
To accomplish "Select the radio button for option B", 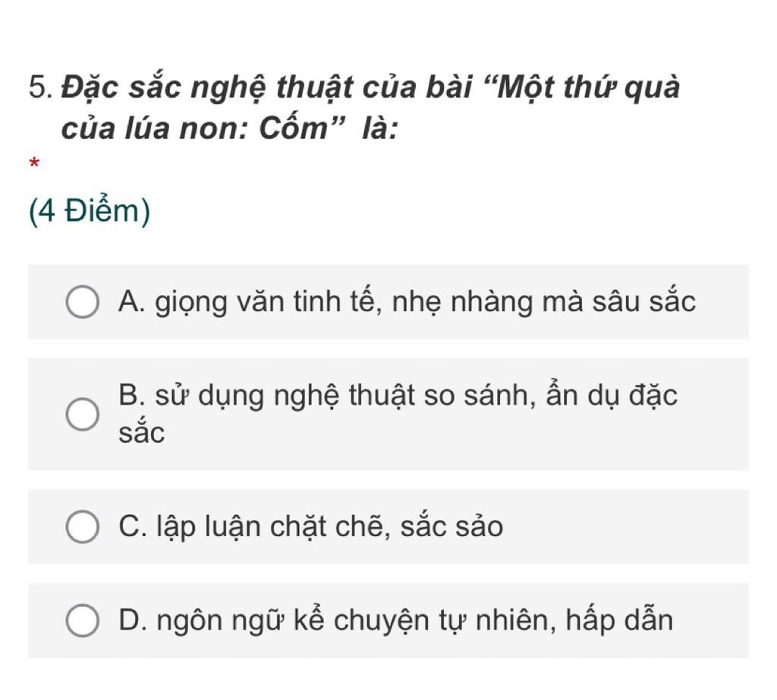I will pyautogui.click(x=82, y=415).
